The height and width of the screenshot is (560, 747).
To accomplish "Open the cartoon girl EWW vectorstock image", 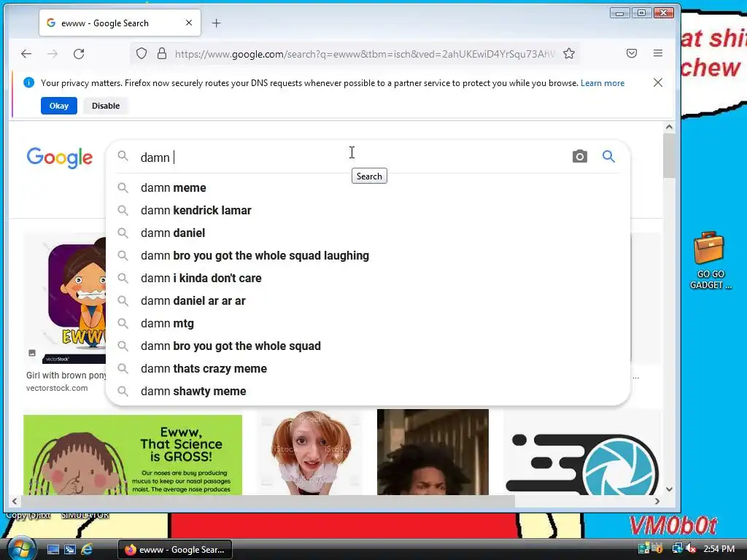I will 65,299.
